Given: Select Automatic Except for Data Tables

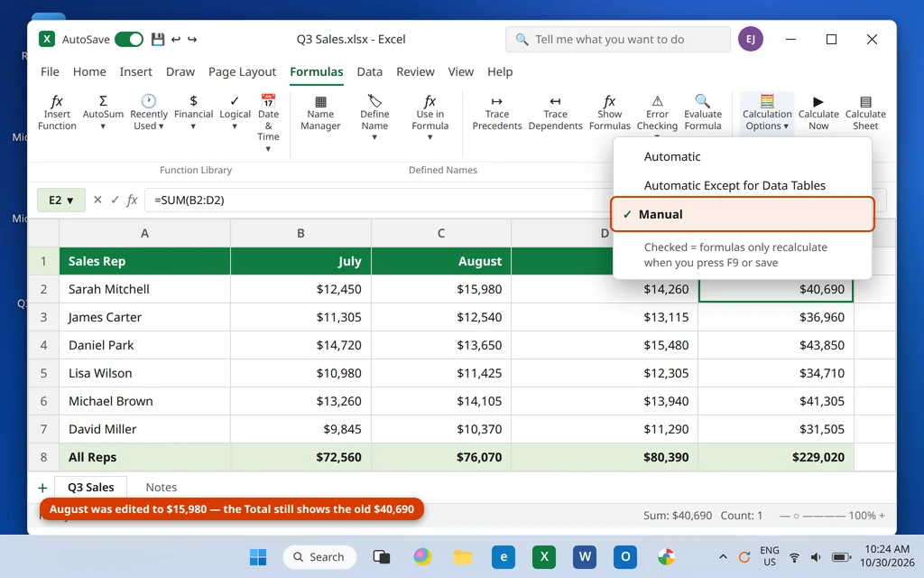Looking at the screenshot, I should pos(742,185).
